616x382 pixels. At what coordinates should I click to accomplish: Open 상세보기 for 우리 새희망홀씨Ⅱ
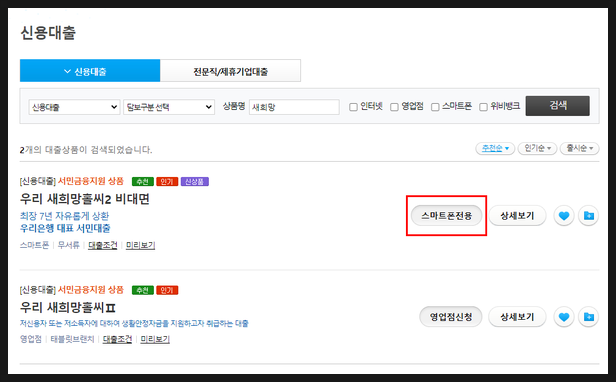point(517,317)
